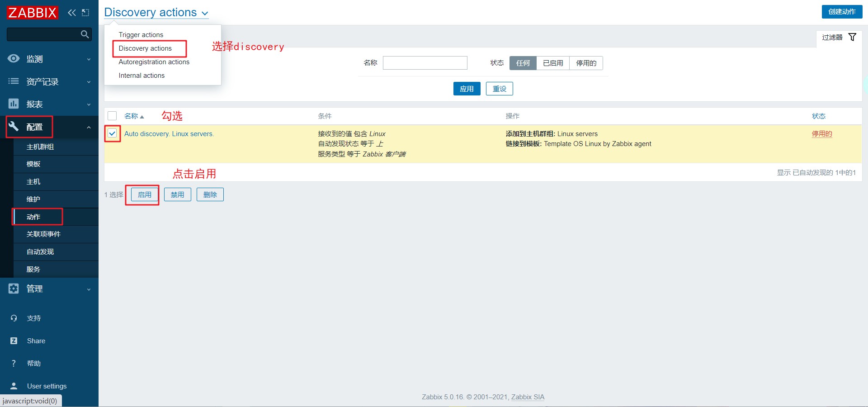
Task: Open the Auto discovery. Linux servers. action link
Action: click(x=169, y=134)
